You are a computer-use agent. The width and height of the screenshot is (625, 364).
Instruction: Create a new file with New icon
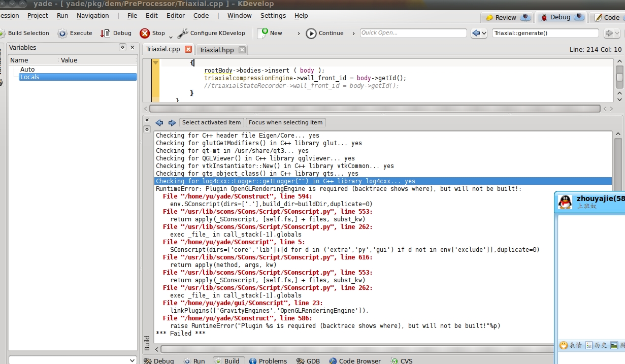tap(262, 34)
